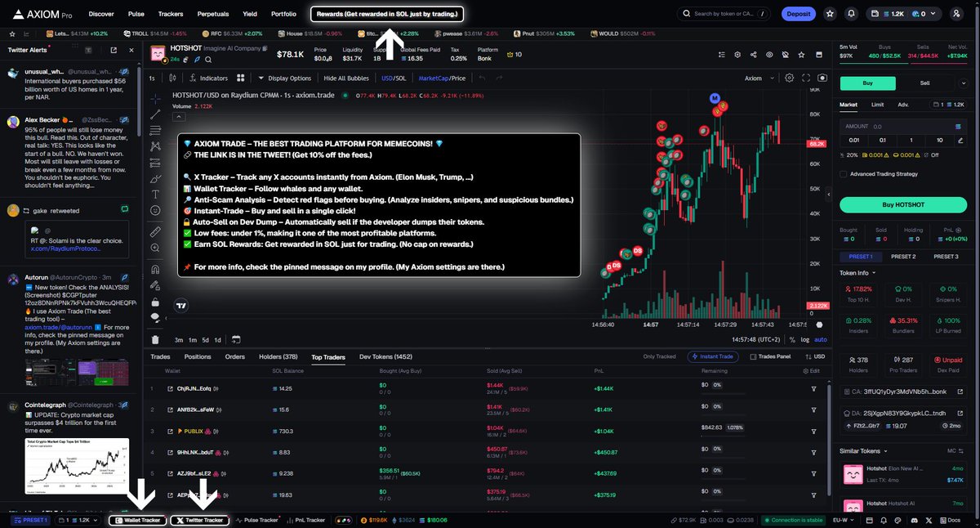The image size is (980, 528).
Task: Toggle the eye visibility icon above chart
Action: coord(769,55)
